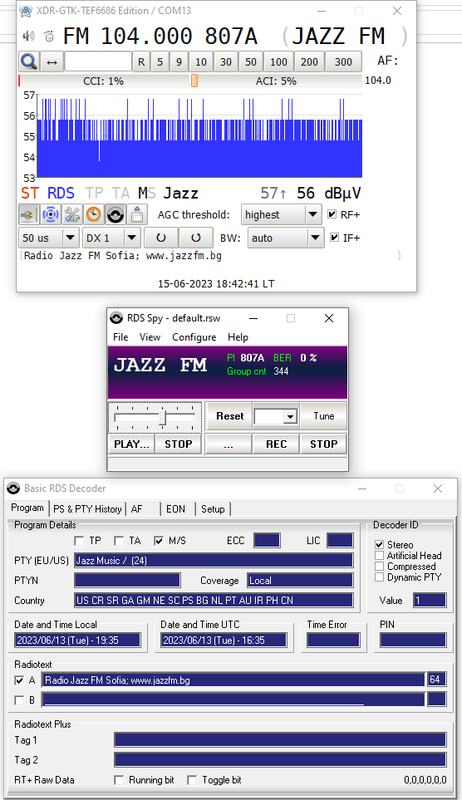Toggle the IF+ checkbox

[335, 237]
